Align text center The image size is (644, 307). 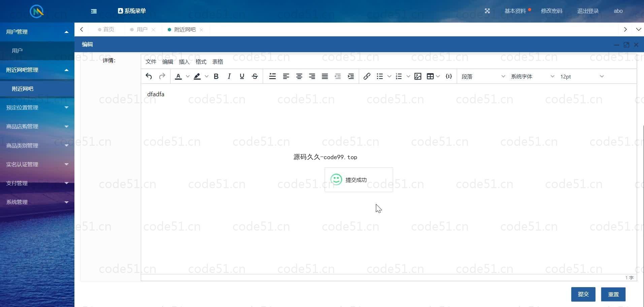pos(299,76)
